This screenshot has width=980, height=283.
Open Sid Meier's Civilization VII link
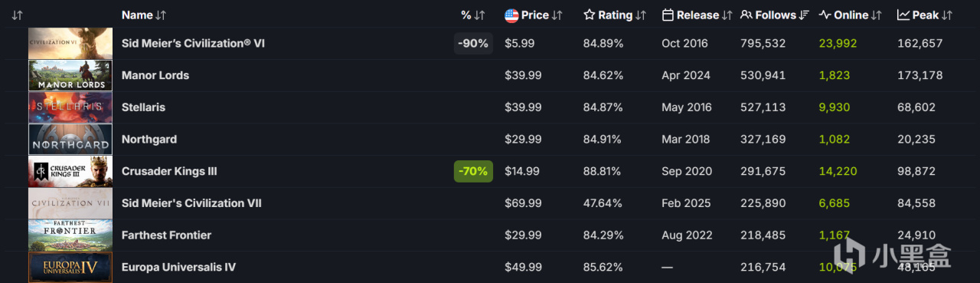191,203
